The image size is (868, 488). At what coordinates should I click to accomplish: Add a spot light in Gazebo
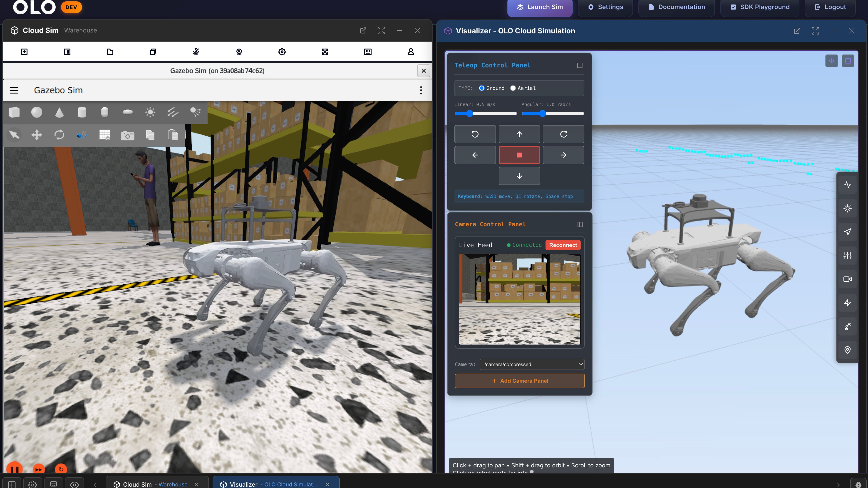click(x=196, y=112)
